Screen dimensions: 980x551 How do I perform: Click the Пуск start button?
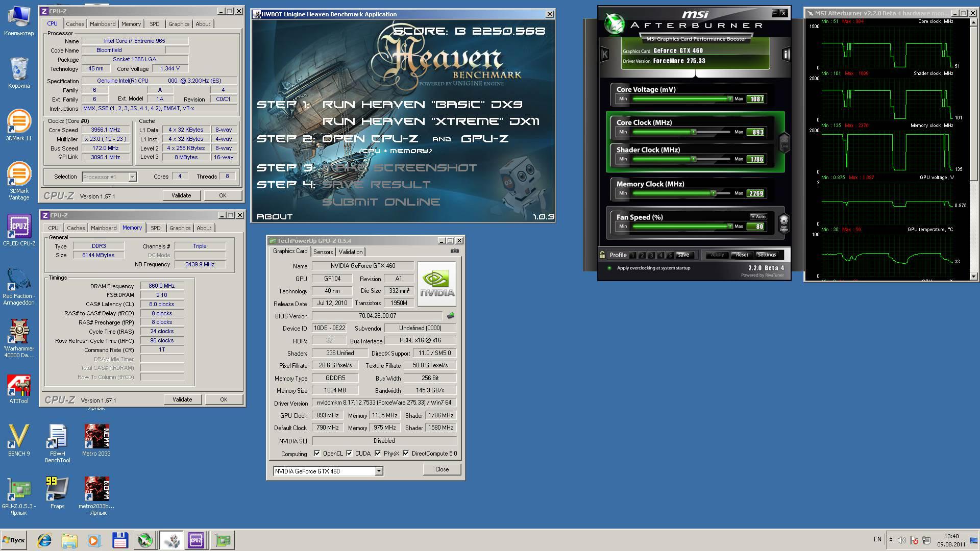coord(14,540)
